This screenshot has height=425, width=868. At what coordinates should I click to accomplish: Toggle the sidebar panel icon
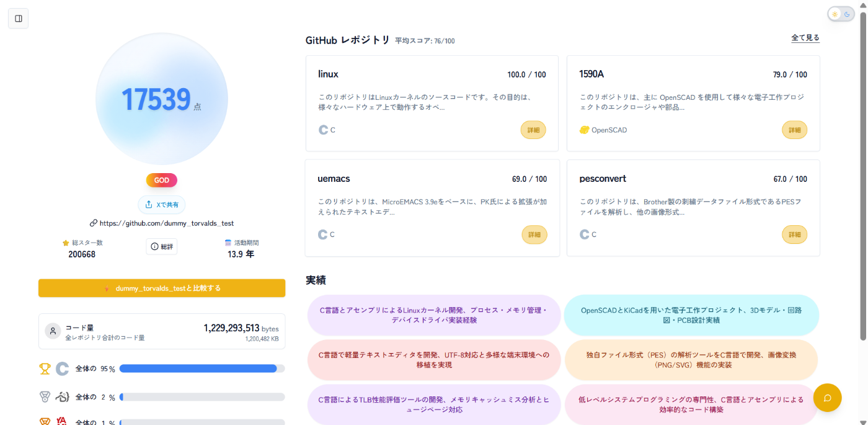(18, 19)
